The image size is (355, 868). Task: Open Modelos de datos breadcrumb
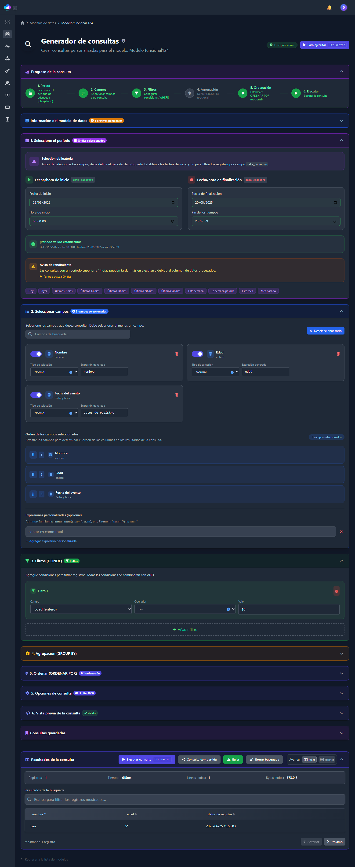pos(43,23)
